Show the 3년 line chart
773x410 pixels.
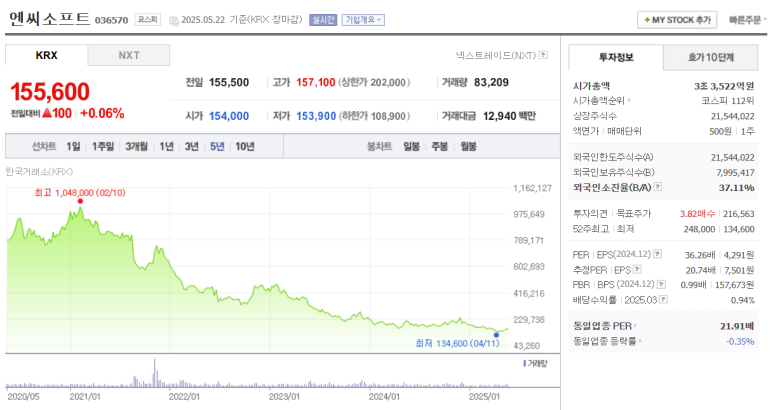pyautogui.click(x=191, y=146)
